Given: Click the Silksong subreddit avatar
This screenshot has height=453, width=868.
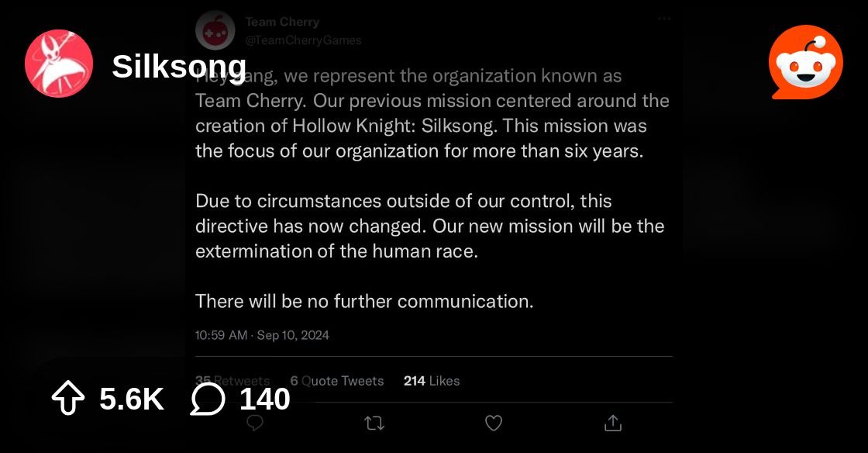Looking at the screenshot, I should [59, 64].
